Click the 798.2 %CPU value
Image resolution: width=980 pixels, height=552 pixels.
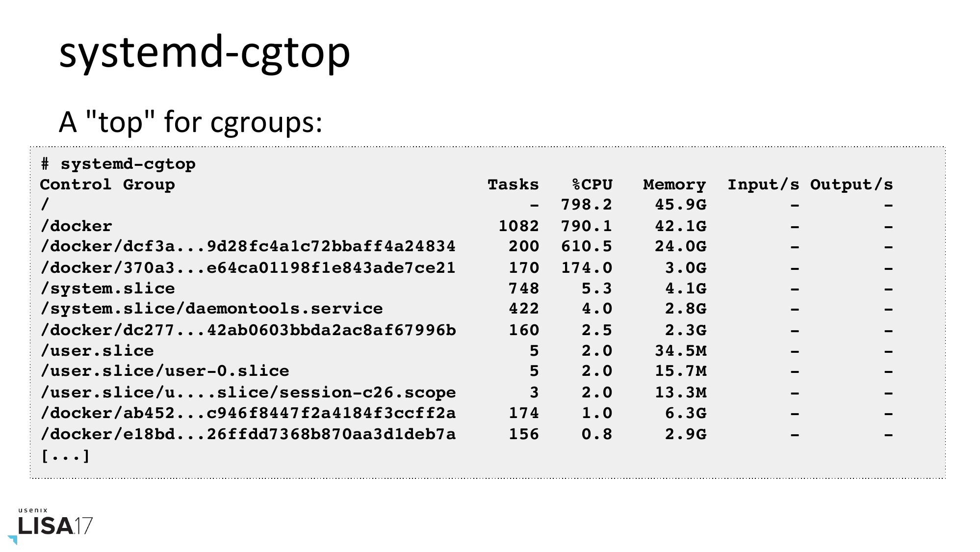[586, 205]
